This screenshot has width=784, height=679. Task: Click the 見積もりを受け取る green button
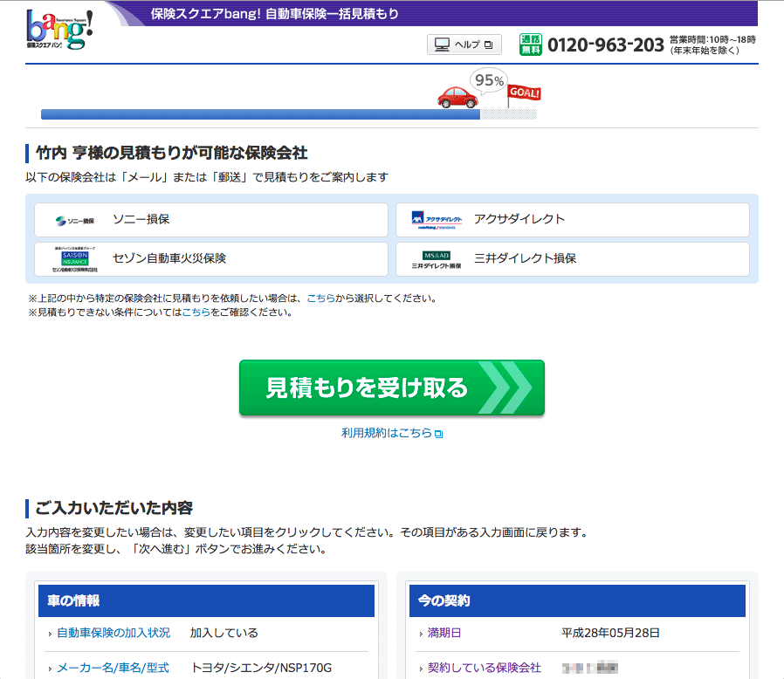pos(391,388)
